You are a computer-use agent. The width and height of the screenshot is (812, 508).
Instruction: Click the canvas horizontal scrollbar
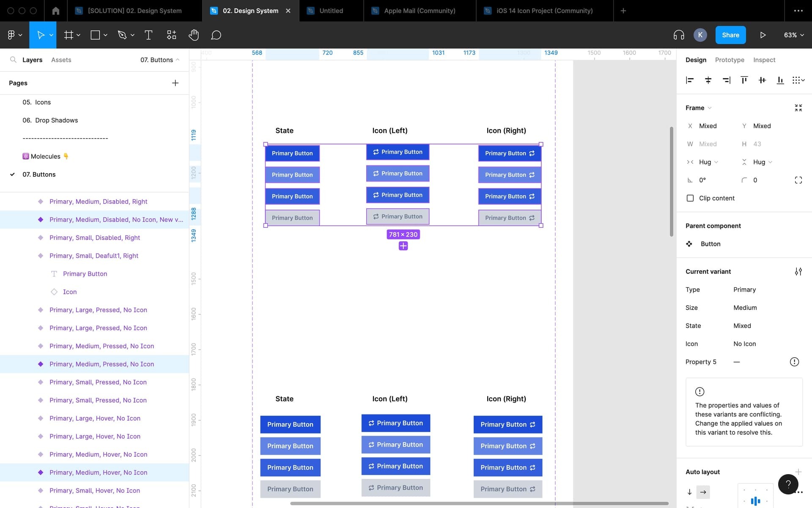click(479, 503)
